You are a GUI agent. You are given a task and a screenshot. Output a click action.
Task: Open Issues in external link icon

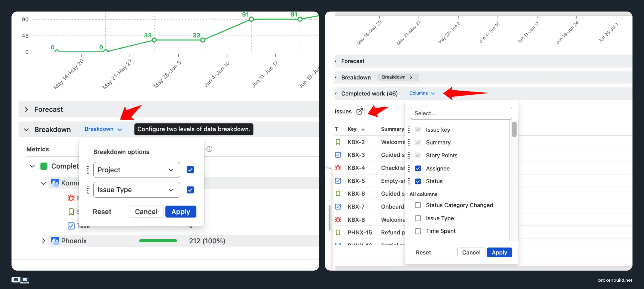click(359, 112)
